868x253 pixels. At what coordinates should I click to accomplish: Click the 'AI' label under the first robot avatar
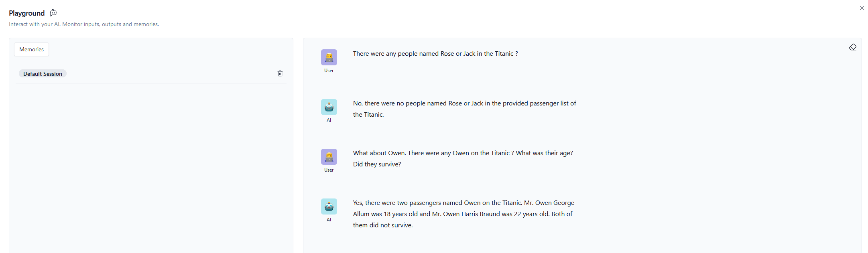329,120
